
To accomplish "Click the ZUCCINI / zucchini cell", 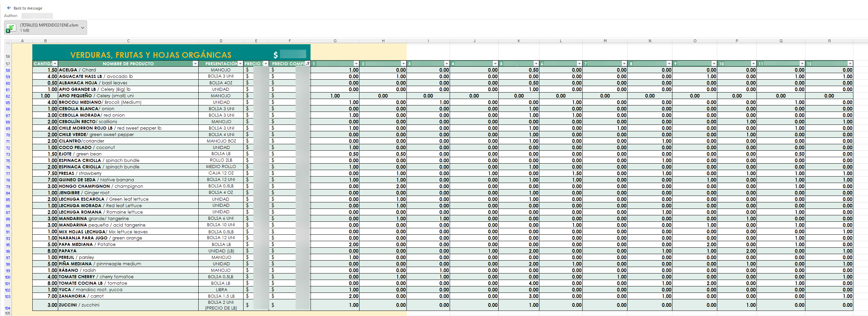I will (x=128, y=305).
